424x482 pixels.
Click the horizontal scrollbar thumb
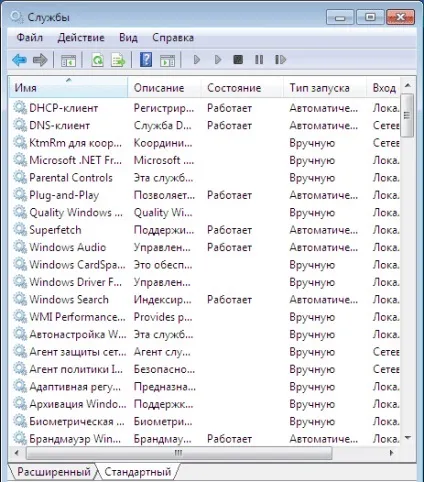179,453
